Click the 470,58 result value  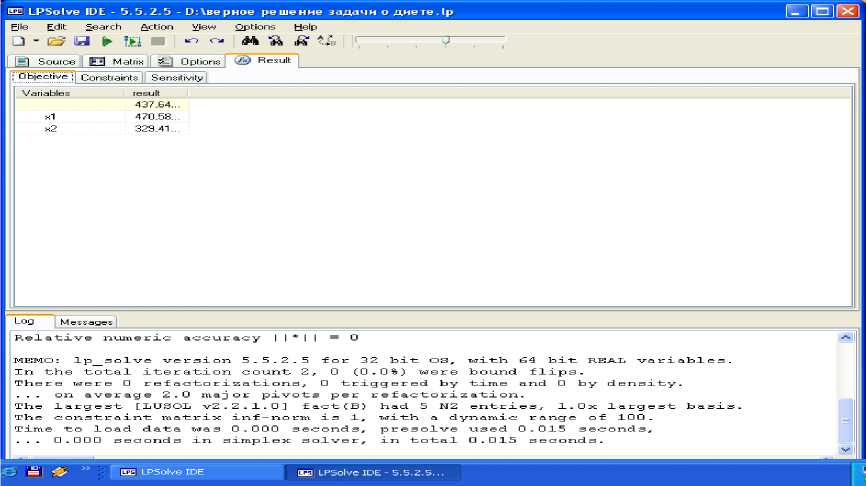click(157, 117)
